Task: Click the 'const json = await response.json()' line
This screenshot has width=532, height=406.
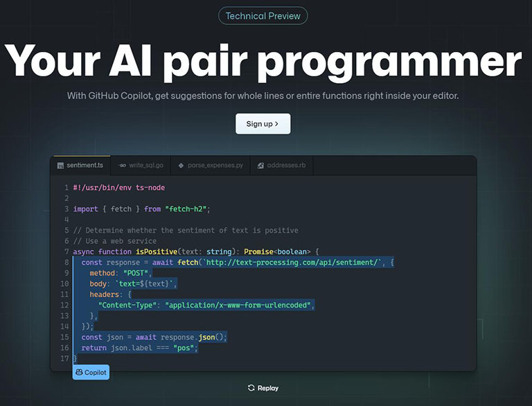Action: tap(154, 337)
